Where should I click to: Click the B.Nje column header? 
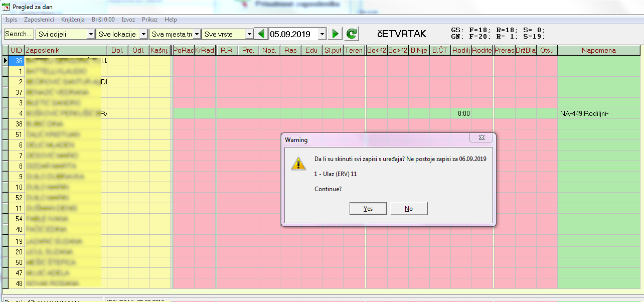(x=419, y=50)
